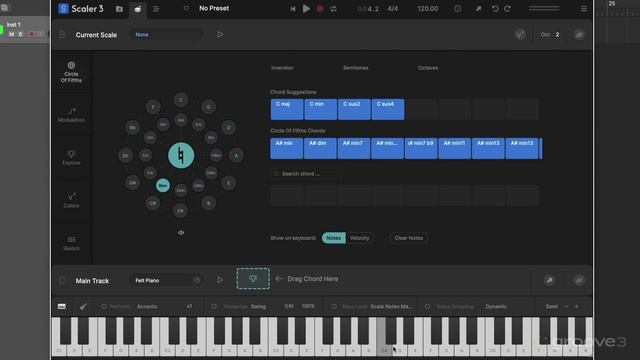Select the active page icon beside the folder icon
Viewport: 640px width, 360px height.
[138, 9]
